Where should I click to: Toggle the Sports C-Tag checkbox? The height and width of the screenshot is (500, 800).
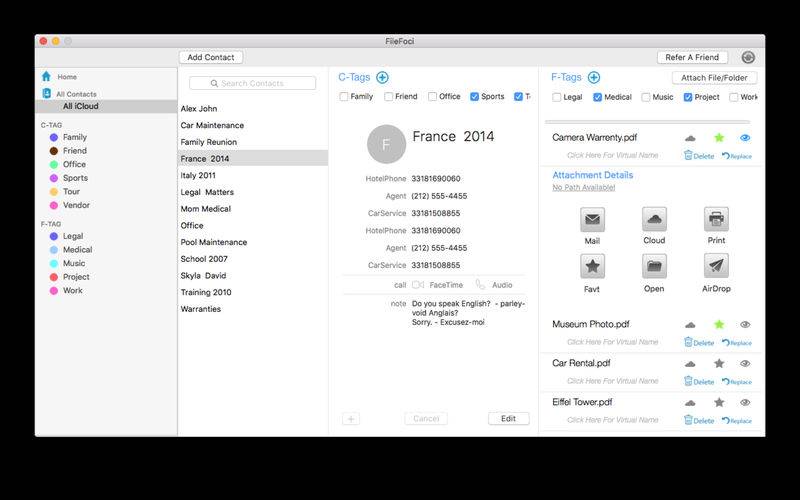pos(474,97)
